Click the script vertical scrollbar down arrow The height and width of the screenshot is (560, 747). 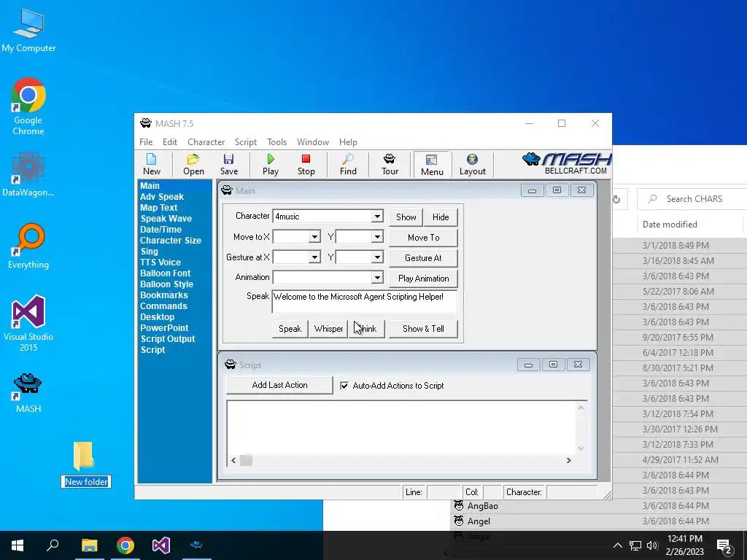coord(581,448)
